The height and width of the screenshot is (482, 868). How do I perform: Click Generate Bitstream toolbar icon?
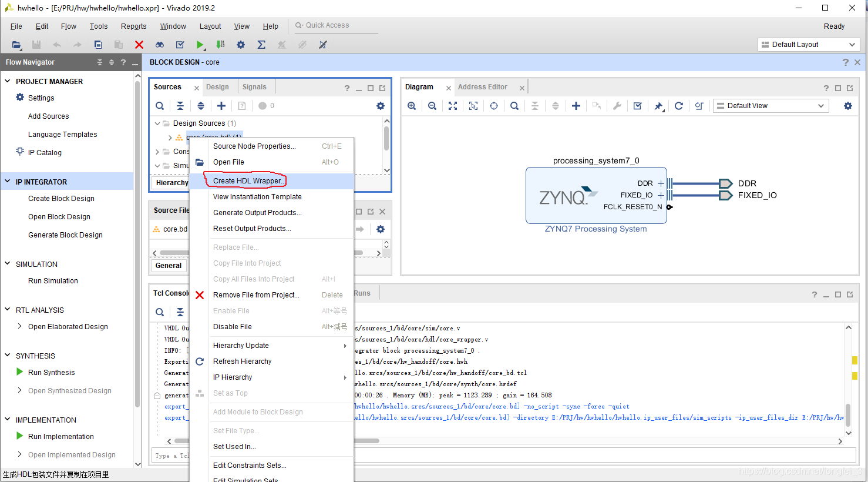click(x=220, y=45)
